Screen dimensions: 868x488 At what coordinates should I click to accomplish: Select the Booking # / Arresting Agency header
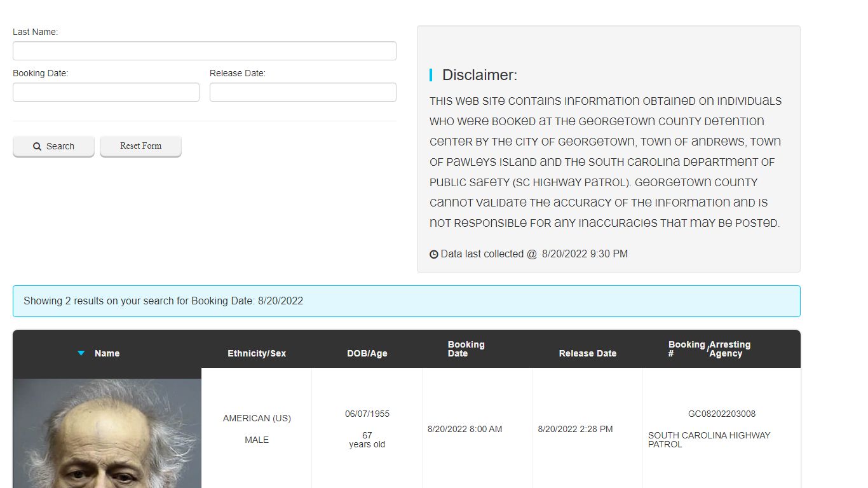click(709, 349)
